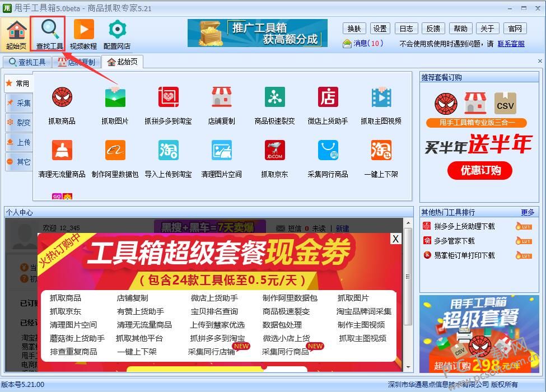Click 制作主图视频 in the popup list
The height and width of the screenshot is (392, 546).
361,325
